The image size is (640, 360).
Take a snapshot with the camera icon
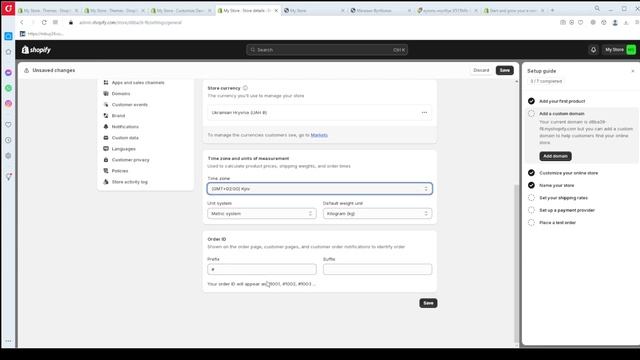tap(563, 22)
